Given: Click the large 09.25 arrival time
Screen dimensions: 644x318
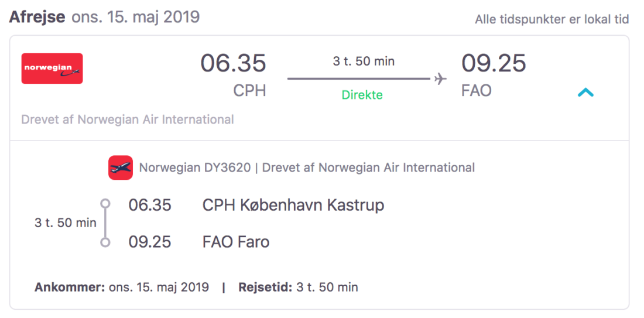Looking at the screenshot, I should (x=494, y=63).
